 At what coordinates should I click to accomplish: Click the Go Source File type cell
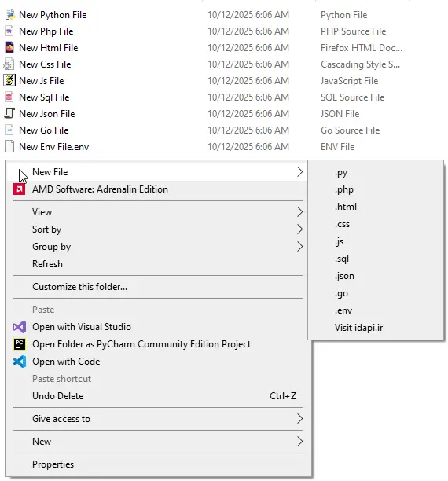pyautogui.click(x=350, y=130)
